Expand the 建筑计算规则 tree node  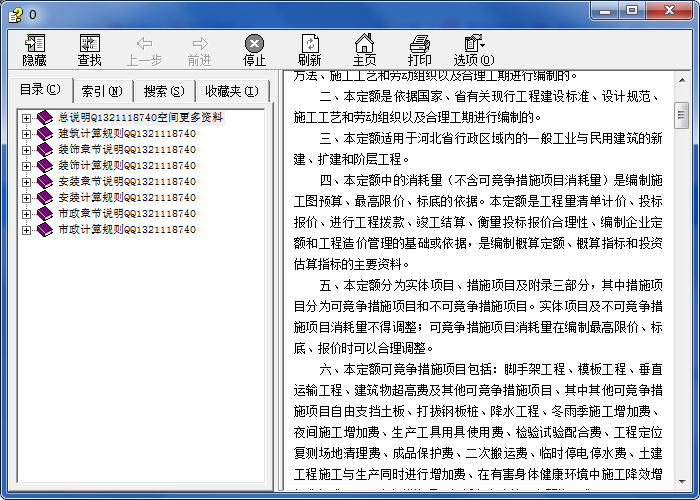[26, 134]
